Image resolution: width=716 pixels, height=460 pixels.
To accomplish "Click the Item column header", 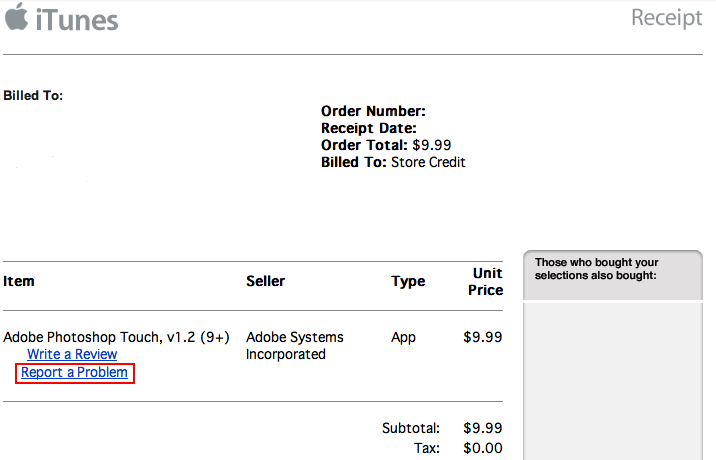I will point(19,281).
